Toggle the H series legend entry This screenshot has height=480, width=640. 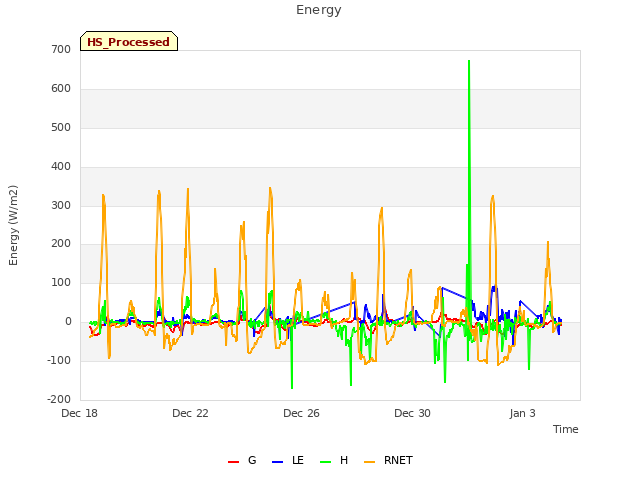334,460
